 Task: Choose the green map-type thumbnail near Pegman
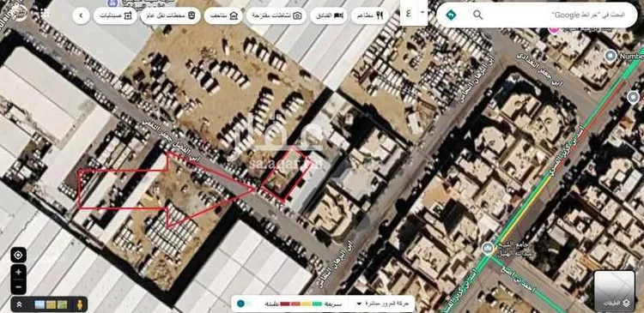pos(62,304)
